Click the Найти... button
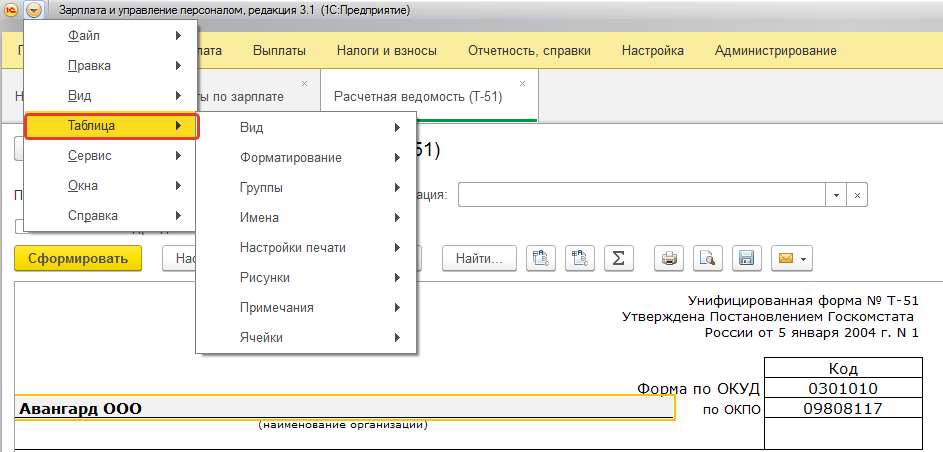 click(x=479, y=258)
